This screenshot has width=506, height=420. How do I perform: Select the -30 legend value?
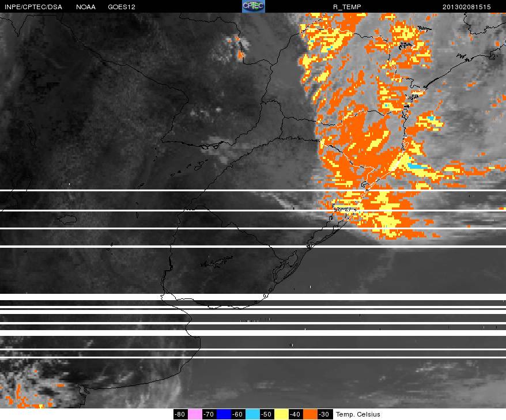pyautogui.click(x=324, y=414)
